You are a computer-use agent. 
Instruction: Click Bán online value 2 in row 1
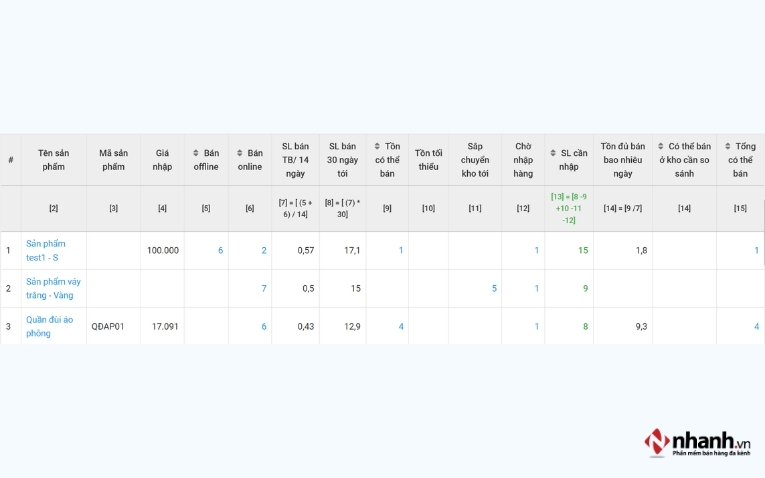[x=264, y=251]
